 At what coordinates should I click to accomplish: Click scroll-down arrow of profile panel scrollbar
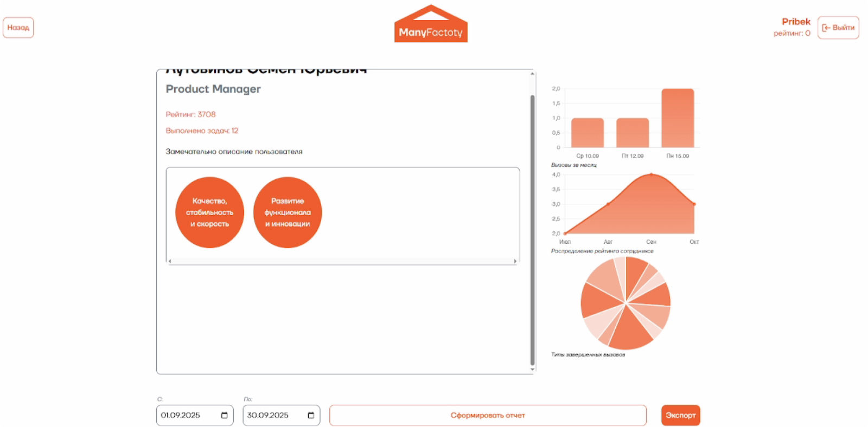(532, 370)
